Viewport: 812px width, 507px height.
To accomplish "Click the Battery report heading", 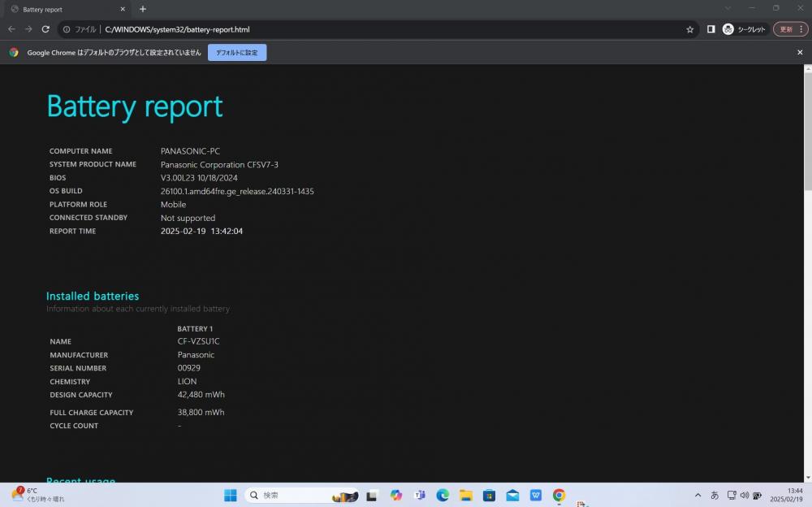I will 135,106.
